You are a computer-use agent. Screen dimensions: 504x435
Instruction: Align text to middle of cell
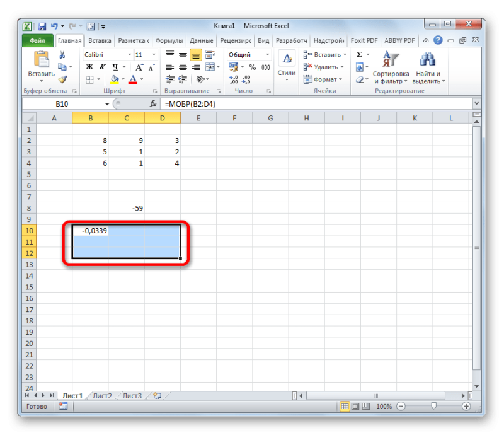coord(183,55)
